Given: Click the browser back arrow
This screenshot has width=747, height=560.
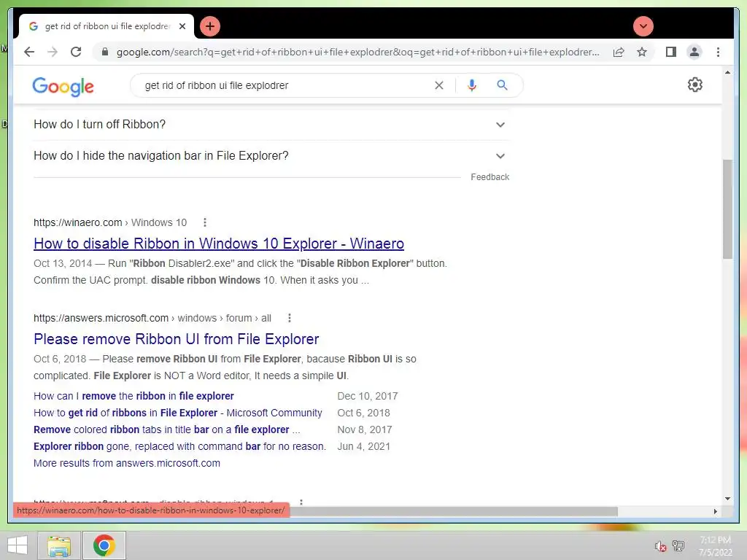Looking at the screenshot, I should point(29,52).
